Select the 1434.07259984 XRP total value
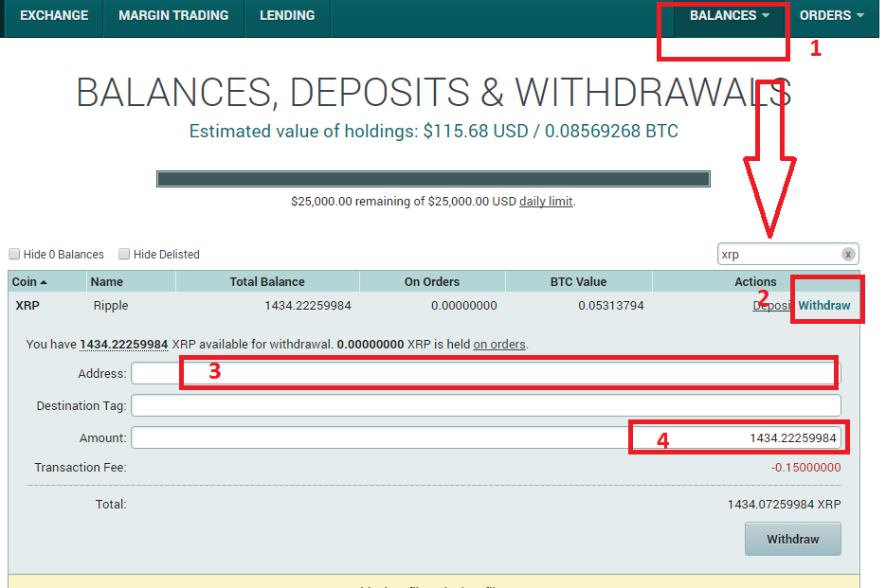 785,505
